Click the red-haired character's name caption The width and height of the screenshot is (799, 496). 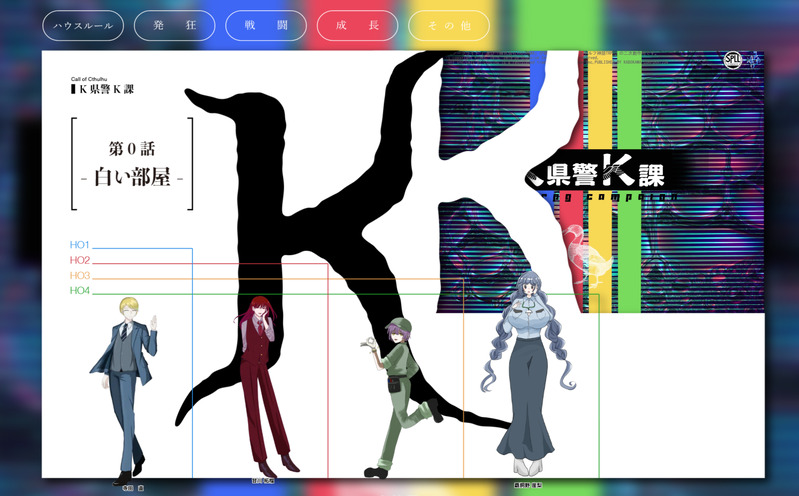[x=263, y=481]
